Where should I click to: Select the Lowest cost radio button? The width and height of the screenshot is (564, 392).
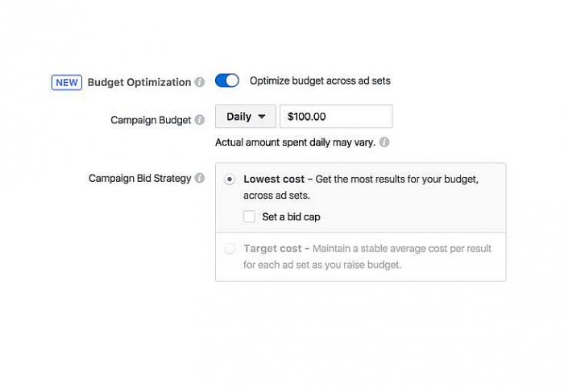point(230,179)
